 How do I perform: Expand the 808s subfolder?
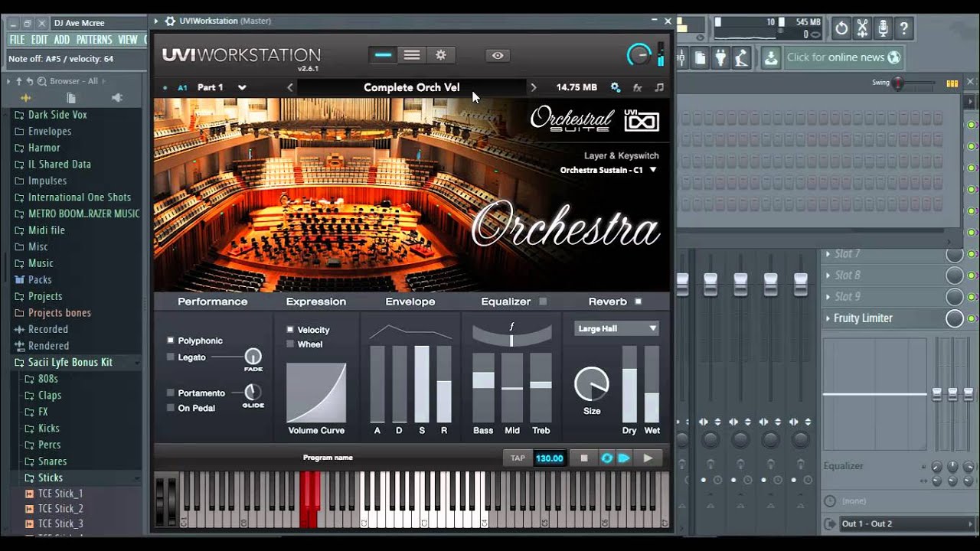coord(48,379)
